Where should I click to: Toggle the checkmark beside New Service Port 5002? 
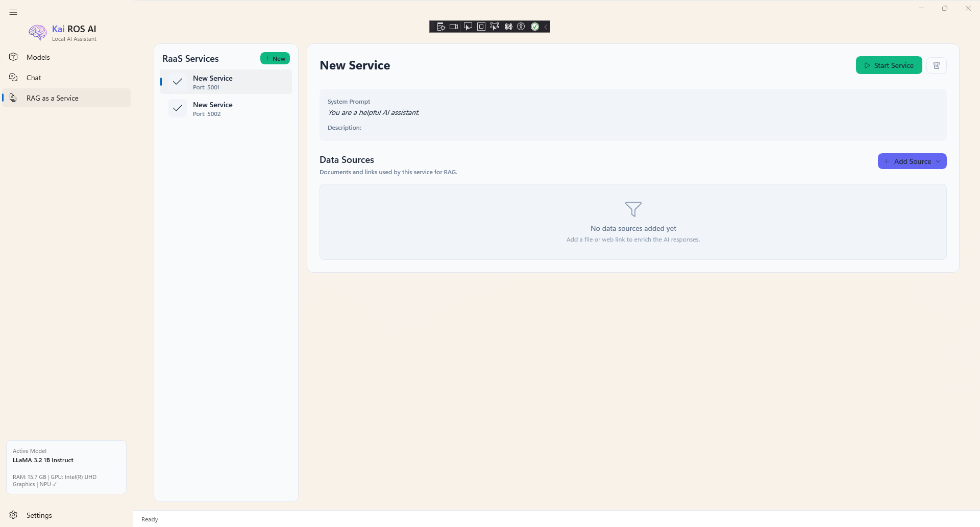(x=177, y=108)
